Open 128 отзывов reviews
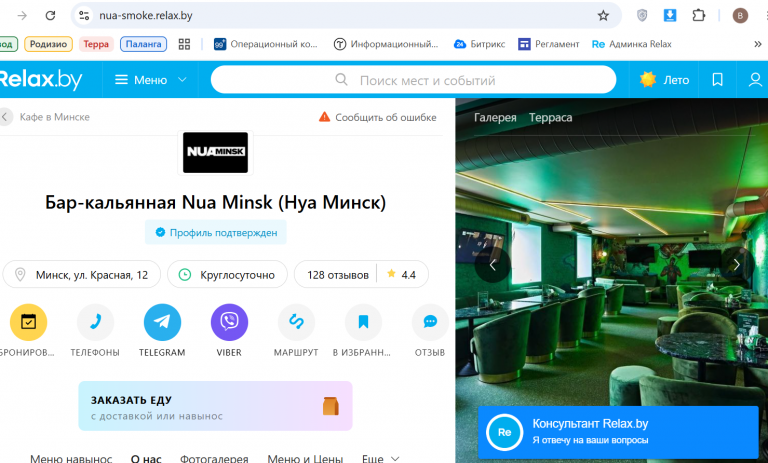The height and width of the screenshot is (463, 768). click(337, 275)
